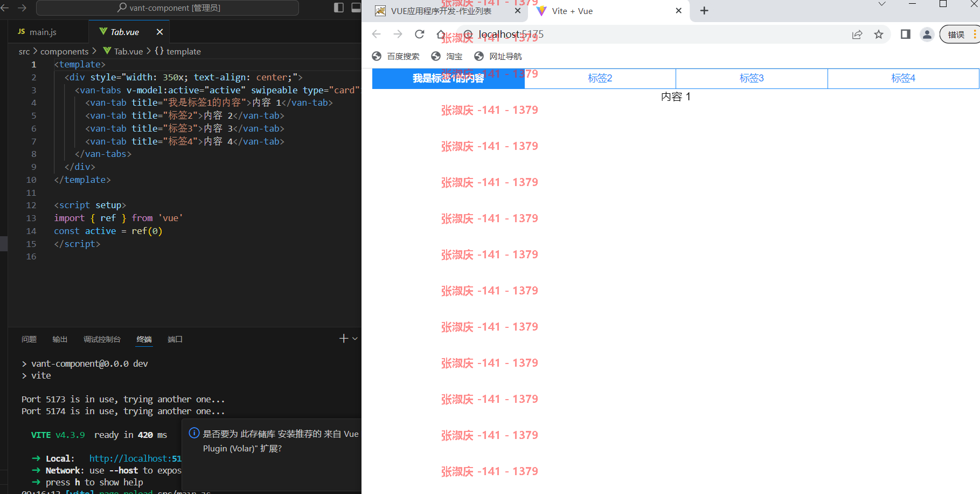Toggle browser side panel
This screenshot has width=980, height=494.
pos(905,35)
